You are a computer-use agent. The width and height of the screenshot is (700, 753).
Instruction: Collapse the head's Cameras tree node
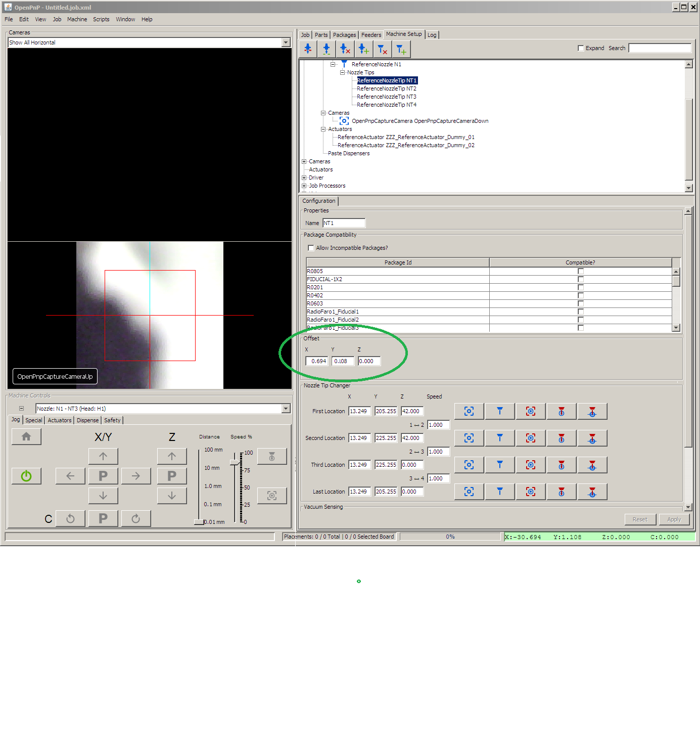tap(323, 113)
